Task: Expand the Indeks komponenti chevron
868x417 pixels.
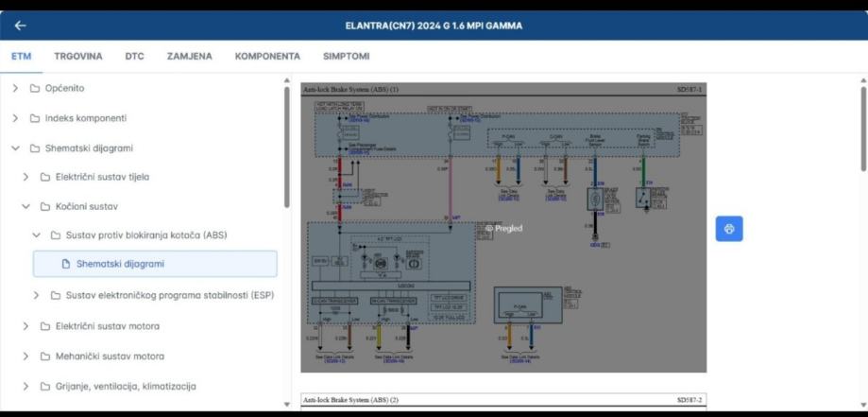Action: click(x=15, y=118)
